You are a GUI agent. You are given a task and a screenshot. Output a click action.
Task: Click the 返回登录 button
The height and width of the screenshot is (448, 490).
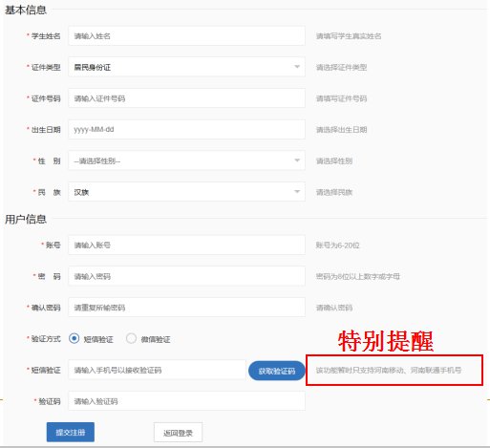pyautogui.click(x=178, y=433)
